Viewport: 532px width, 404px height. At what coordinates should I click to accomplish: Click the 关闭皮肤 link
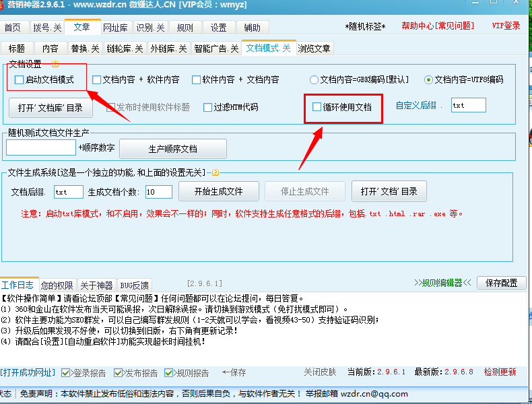tap(320, 372)
